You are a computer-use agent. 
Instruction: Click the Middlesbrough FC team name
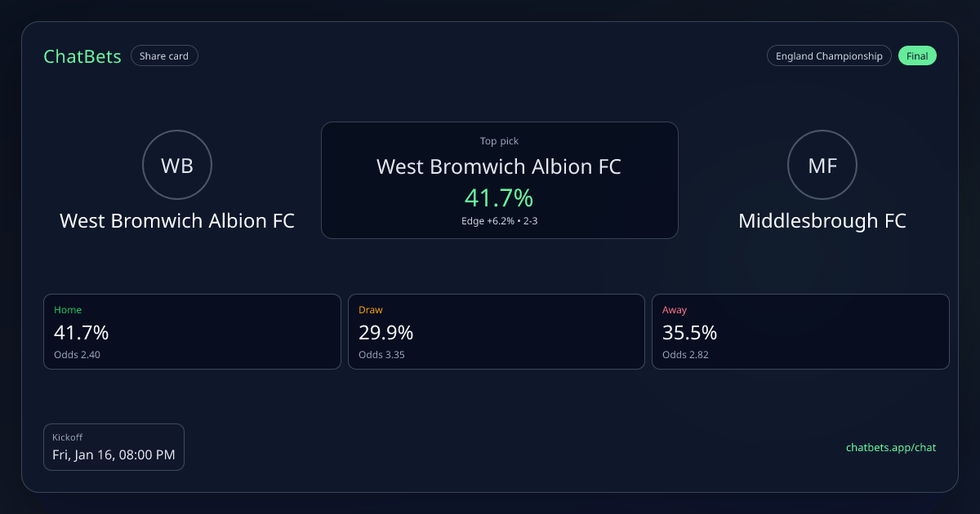tap(822, 221)
